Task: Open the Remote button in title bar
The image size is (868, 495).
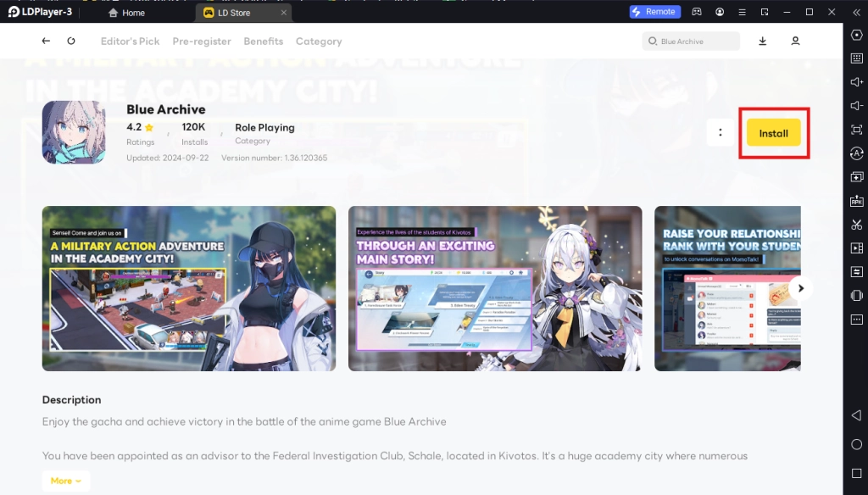Action: point(655,12)
